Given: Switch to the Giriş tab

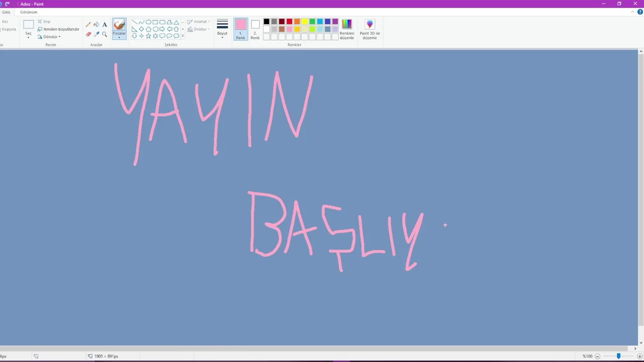Looking at the screenshot, I should [6, 12].
